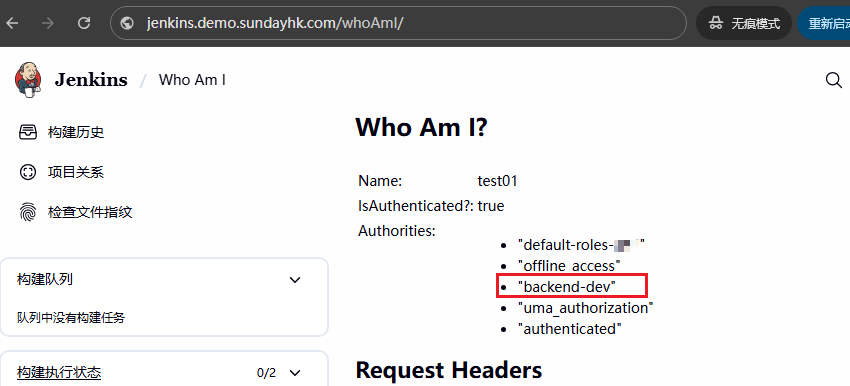This screenshot has width=850, height=386.
Task: Collapse the 构建队列 panel chevron
Action: pos(295,280)
